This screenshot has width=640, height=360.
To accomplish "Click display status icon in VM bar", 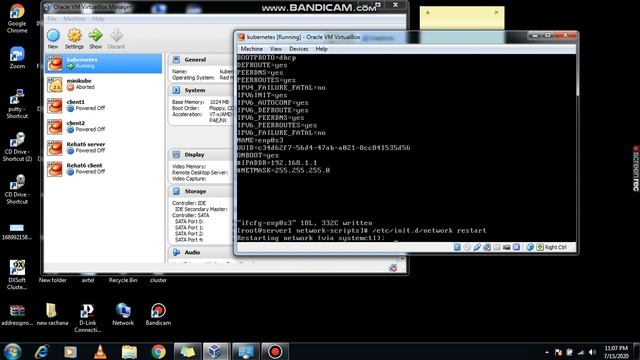I will tap(516, 247).
